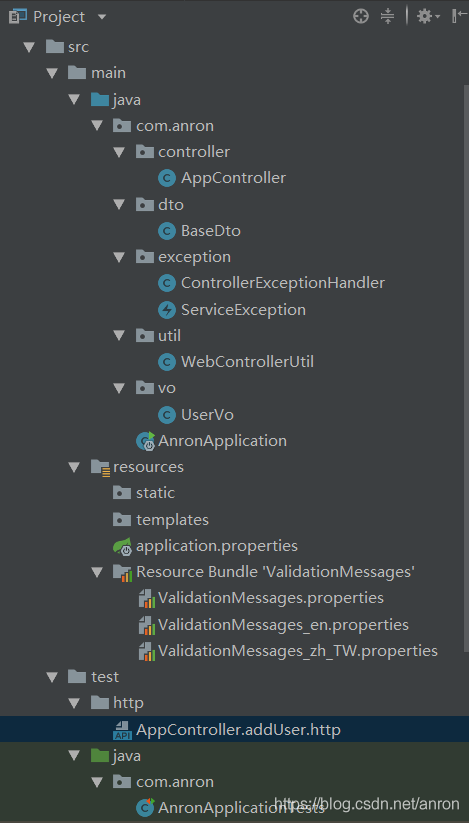The width and height of the screenshot is (469, 823).
Task: Select AnronApplication in the tree
Action: pyautogui.click(x=222, y=441)
